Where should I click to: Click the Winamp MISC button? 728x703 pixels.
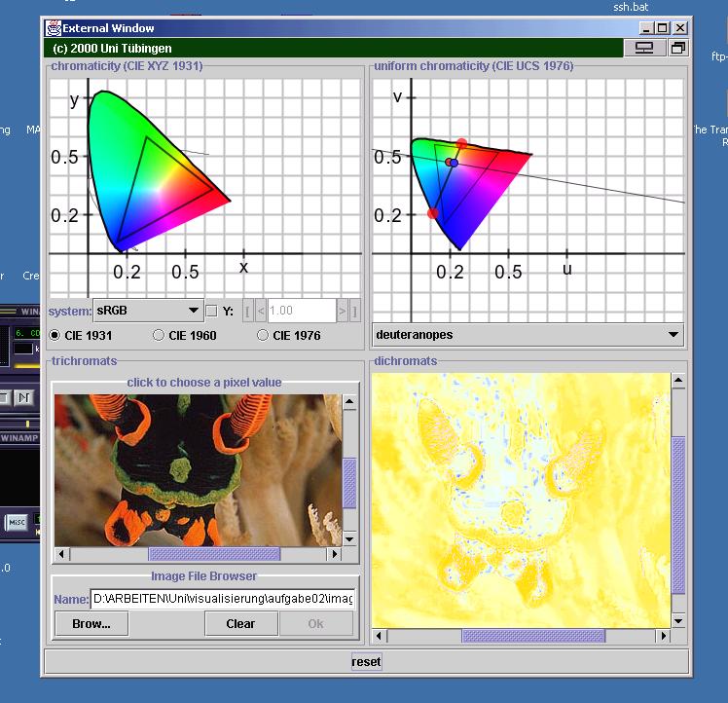[18, 523]
